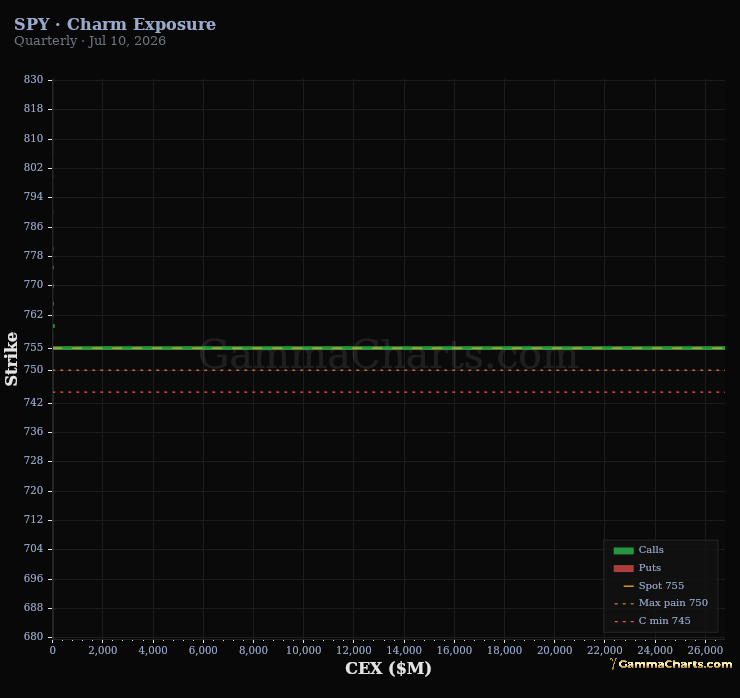
Task: Click the 10,000 tick on CEX axis
Action: [x=303, y=650]
